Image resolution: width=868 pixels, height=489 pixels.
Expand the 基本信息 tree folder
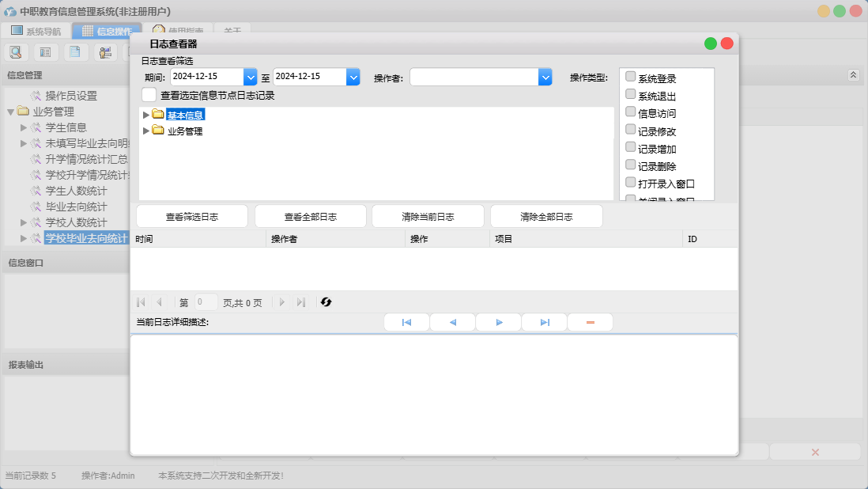click(146, 115)
